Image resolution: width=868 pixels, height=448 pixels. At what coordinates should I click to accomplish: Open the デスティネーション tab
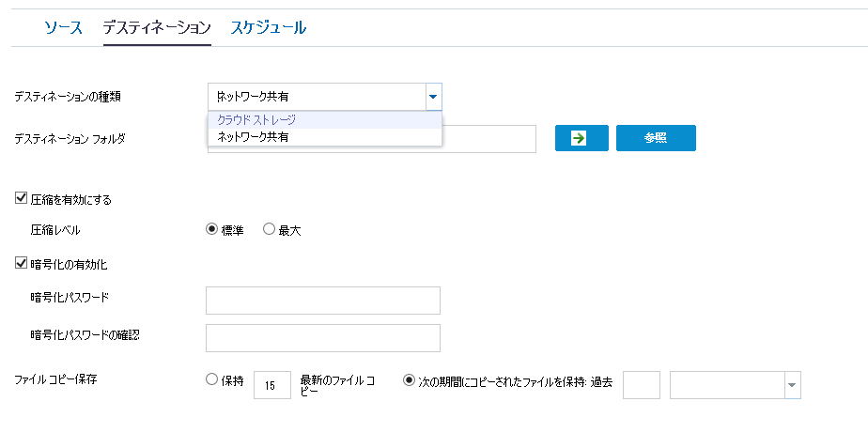pyautogui.click(x=157, y=27)
